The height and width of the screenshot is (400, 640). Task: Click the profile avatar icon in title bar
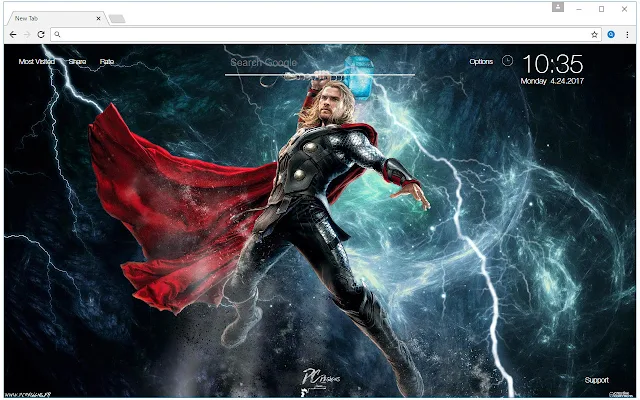coord(558,7)
